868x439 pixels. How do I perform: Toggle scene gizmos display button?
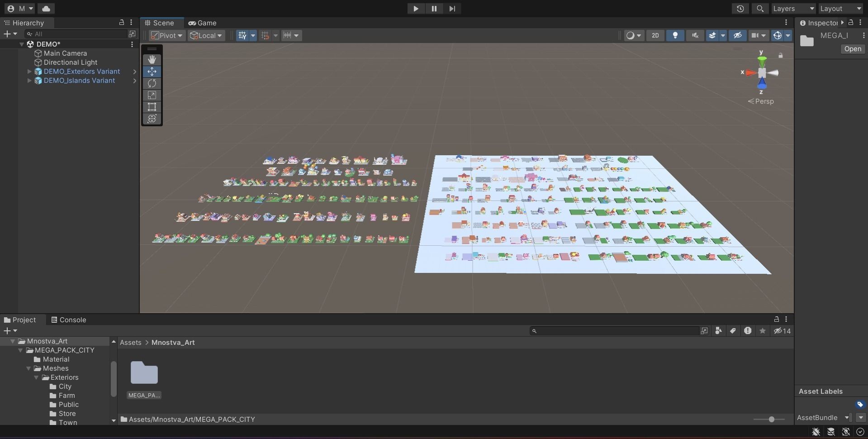click(778, 35)
